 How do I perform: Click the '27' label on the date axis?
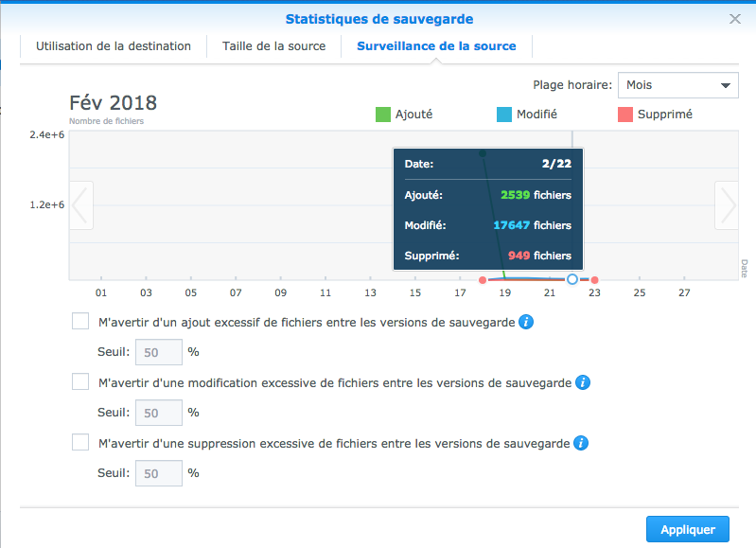[684, 292]
